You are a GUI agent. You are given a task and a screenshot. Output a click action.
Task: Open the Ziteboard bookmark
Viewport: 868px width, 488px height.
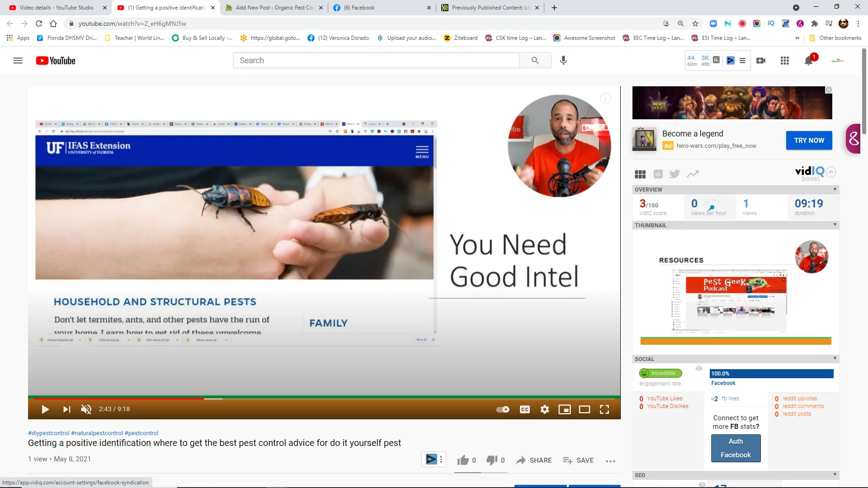(461, 38)
